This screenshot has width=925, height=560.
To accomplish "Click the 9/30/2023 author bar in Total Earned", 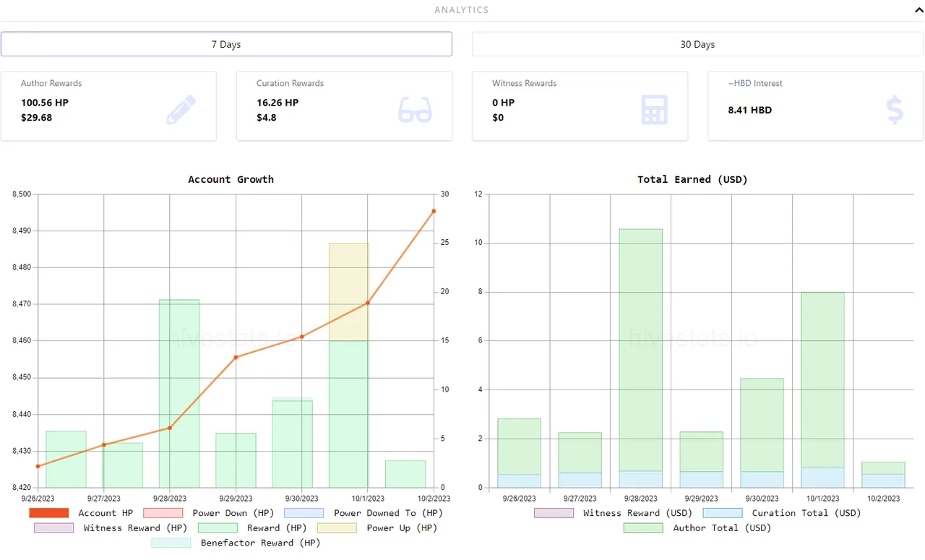I will pos(762,425).
